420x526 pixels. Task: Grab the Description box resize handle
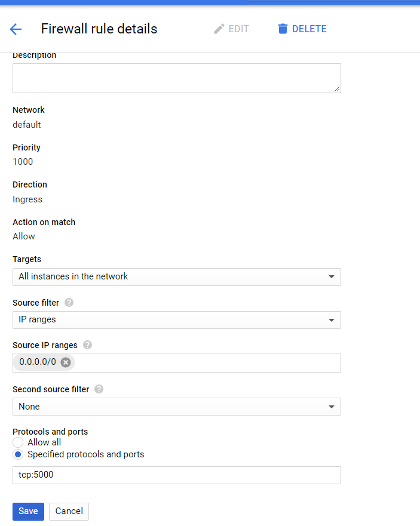337,89
